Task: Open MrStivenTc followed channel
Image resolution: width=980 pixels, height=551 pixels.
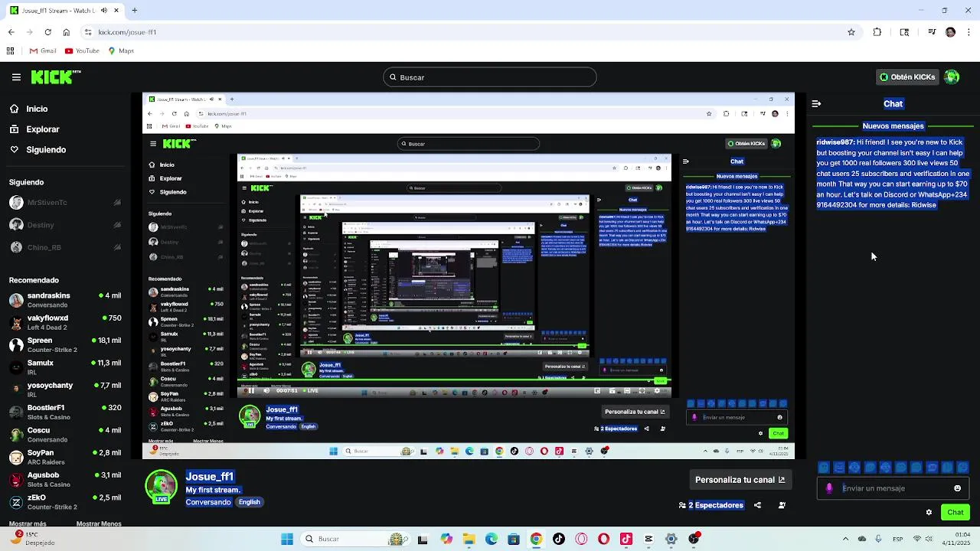Action: (65, 203)
